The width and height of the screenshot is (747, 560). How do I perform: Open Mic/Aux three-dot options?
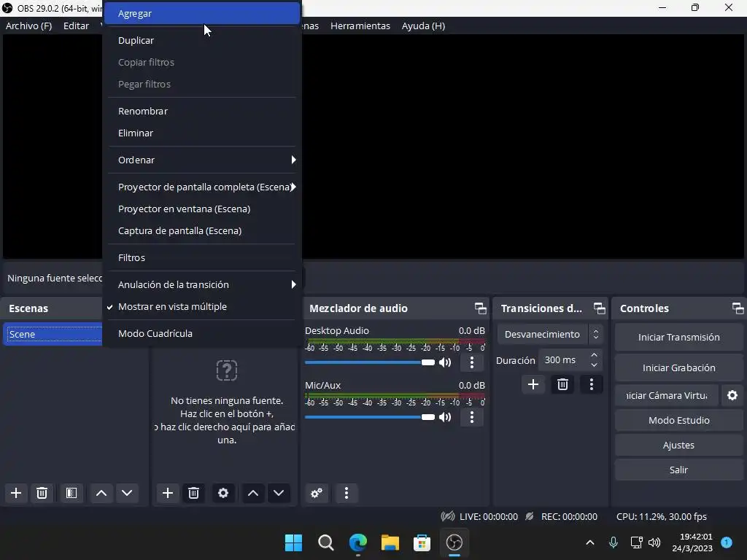point(472,417)
